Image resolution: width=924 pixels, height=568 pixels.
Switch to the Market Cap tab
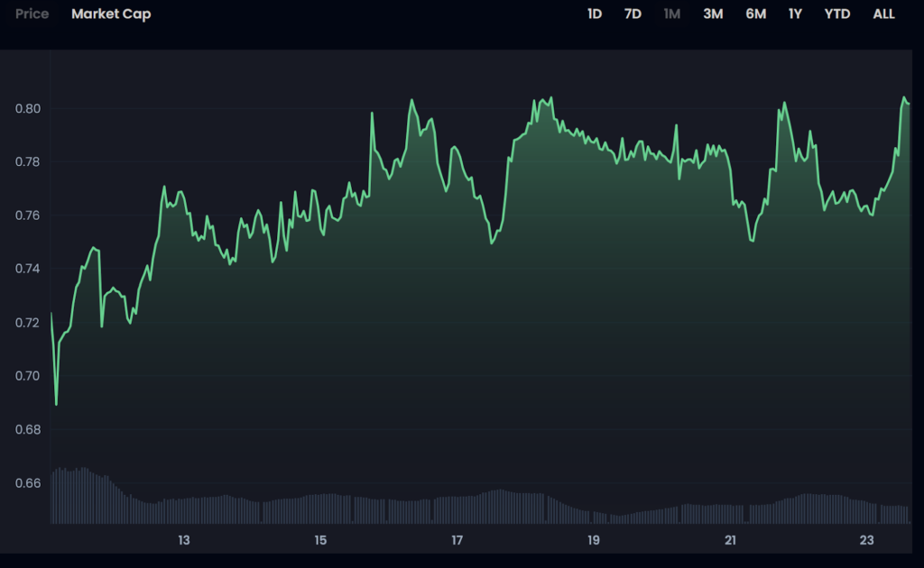point(111,14)
